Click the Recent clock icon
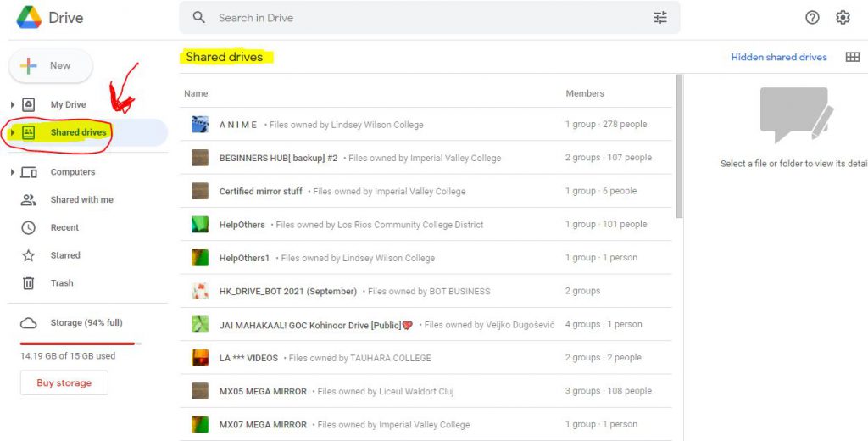The image size is (868, 441). [28, 227]
